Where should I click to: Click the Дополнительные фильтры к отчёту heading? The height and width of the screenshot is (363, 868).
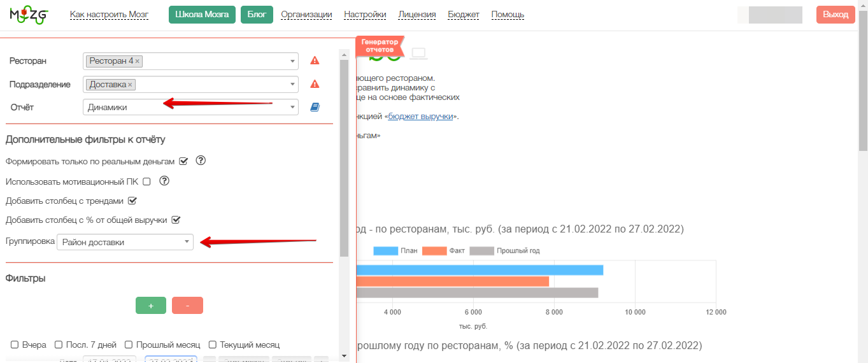click(x=85, y=139)
